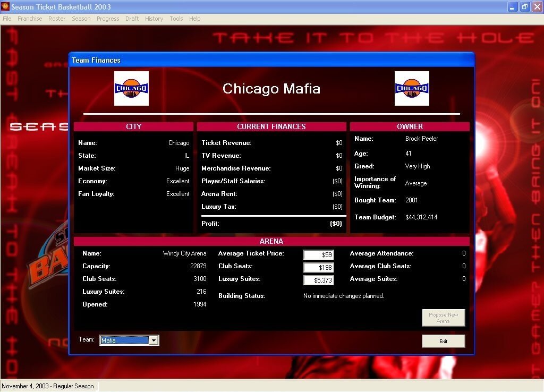Open the Draft menu
The image size is (544, 392).
(132, 19)
